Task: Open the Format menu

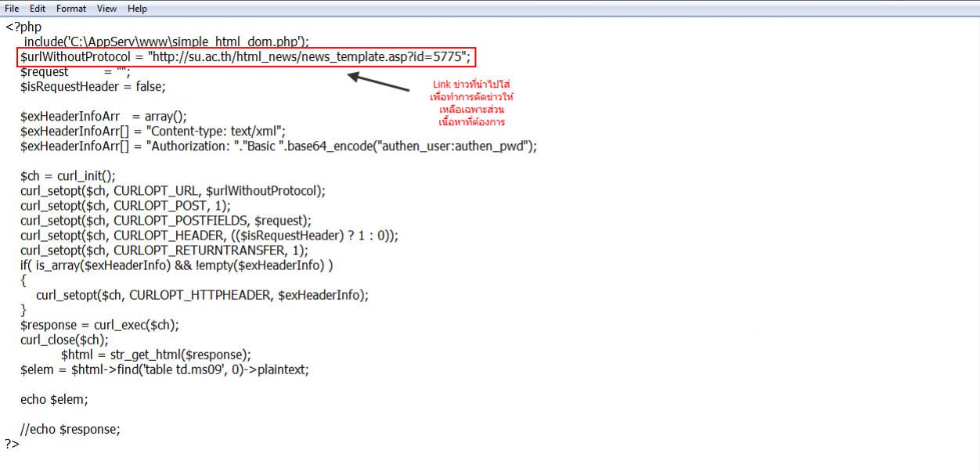Action: 71,9
